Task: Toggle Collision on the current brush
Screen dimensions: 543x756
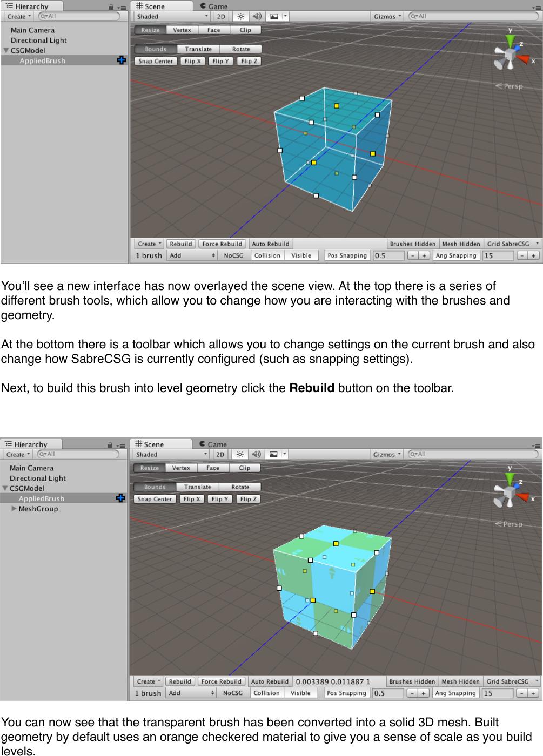Action: point(267,255)
